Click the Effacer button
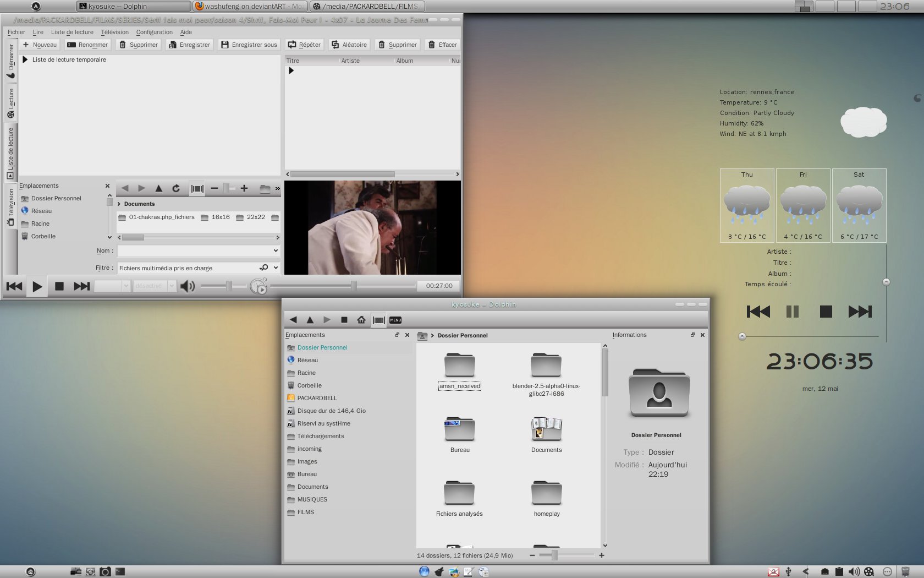 click(x=443, y=45)
